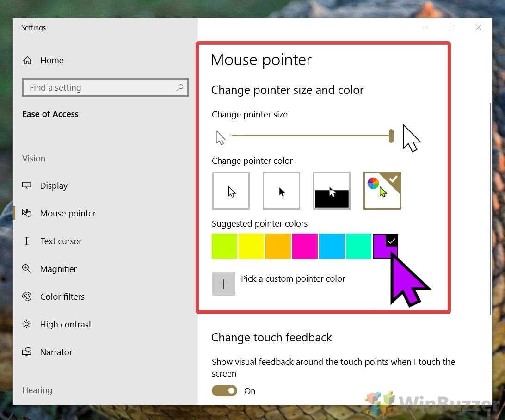The width and height of the screenshot is (505, 420).
Task: Select the custom color pointer option
Action: [382, 191]
